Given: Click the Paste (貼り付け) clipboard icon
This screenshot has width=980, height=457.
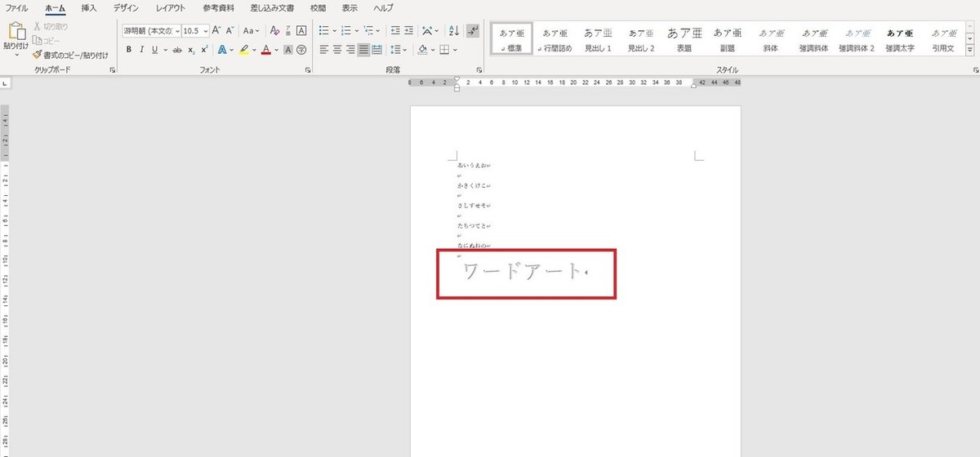Looking at the screenshot, I should [16, 32].
